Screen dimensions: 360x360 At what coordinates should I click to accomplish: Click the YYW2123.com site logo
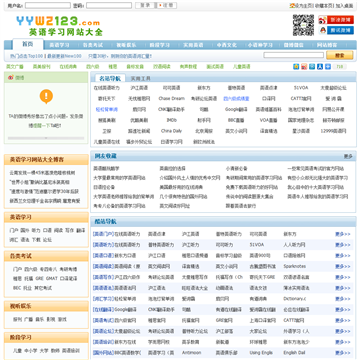59,26
